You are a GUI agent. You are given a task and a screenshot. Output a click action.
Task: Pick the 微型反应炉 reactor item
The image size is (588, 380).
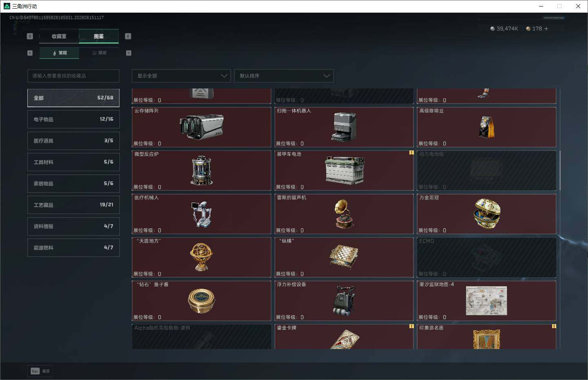pyautogui.click(x=201, y=170)
